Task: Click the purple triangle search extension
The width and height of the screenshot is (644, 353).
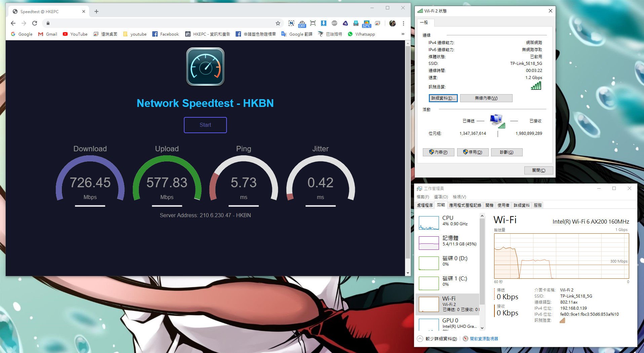Action: (345, 23)
